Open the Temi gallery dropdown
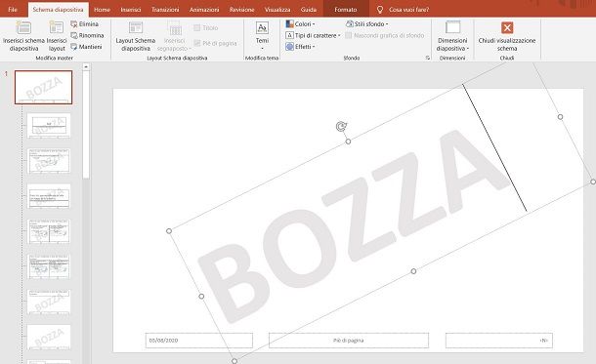The image size is (596, 364). point(262,36)
